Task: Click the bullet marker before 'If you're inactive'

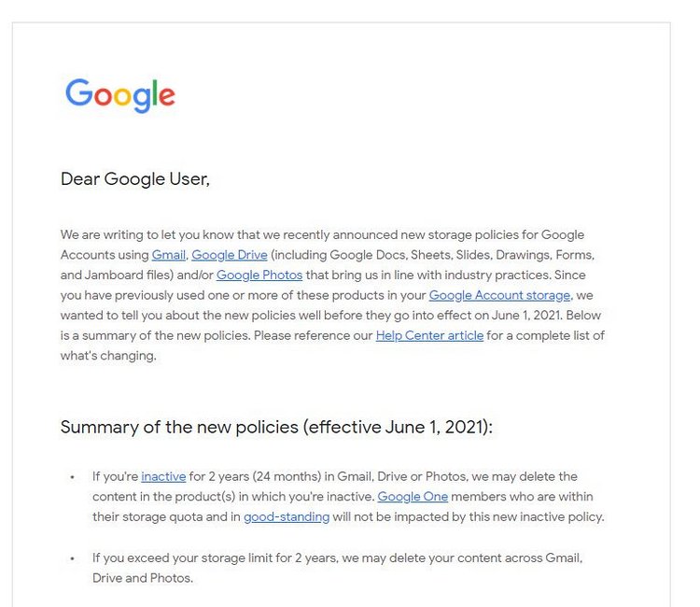Action: [72, 477]
